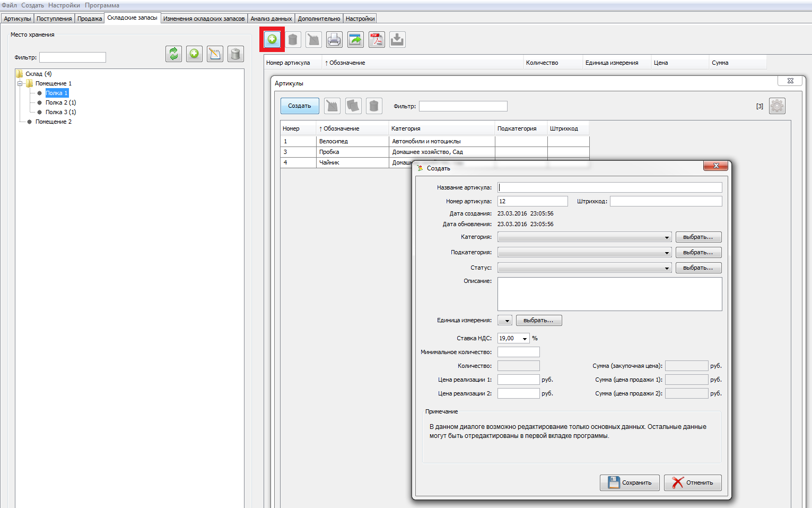
Task: Click the window with green arrow export icon
Action: [x=355, y=39]
